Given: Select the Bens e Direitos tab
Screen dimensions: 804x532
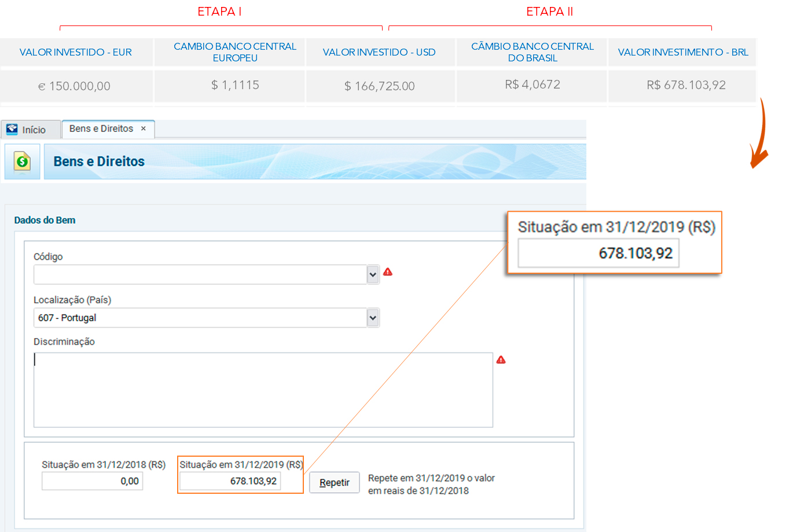Looking at the screenshot, I should click(101, 129).
